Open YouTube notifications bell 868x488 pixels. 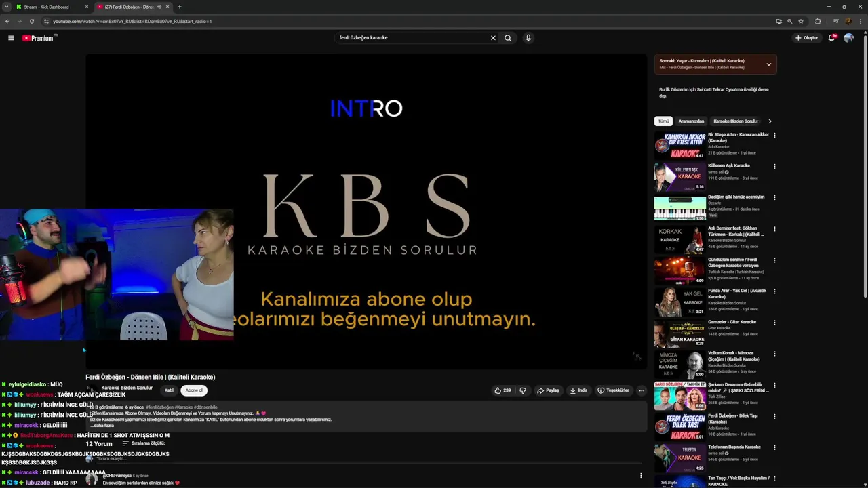[x=831, y=38]
